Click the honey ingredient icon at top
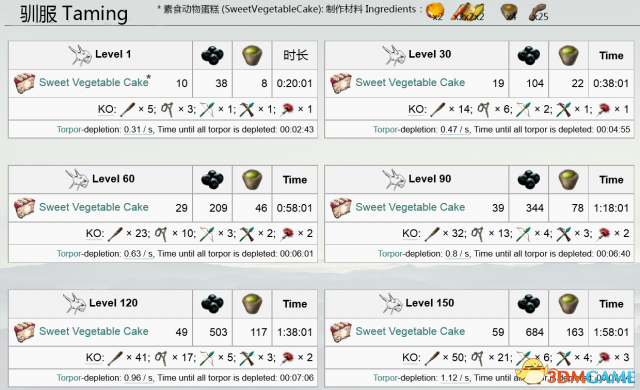The height and width of the screenshot is (390, 640). click(x=434, y=11)
